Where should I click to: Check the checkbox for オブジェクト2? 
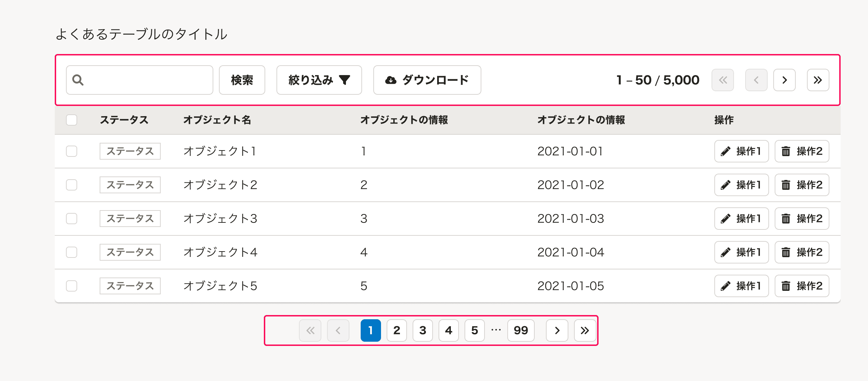72,185
